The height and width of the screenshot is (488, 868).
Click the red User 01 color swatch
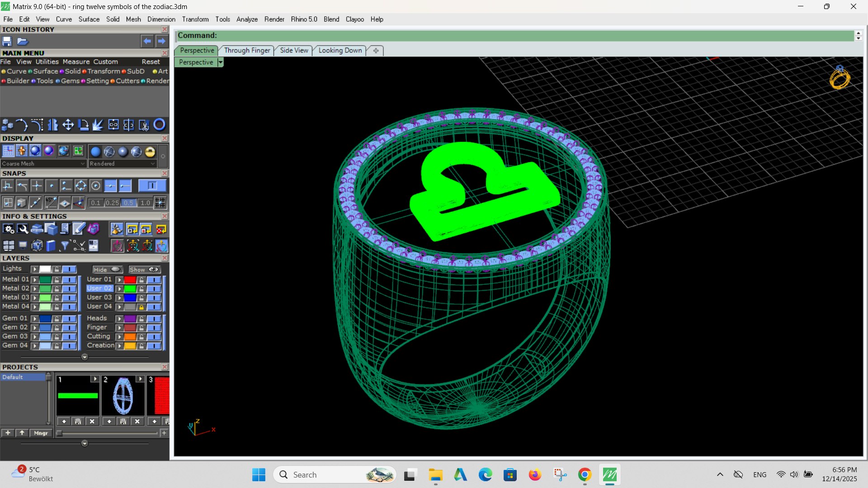click(130, 280)
